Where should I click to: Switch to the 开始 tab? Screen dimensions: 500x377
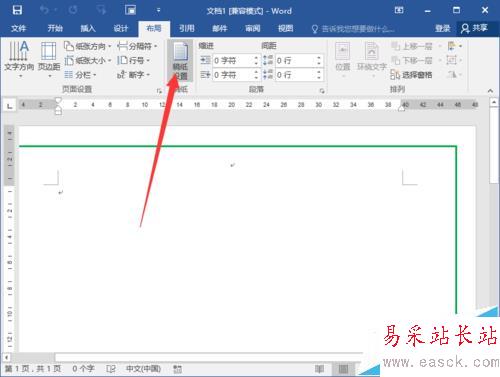[55, 28]
